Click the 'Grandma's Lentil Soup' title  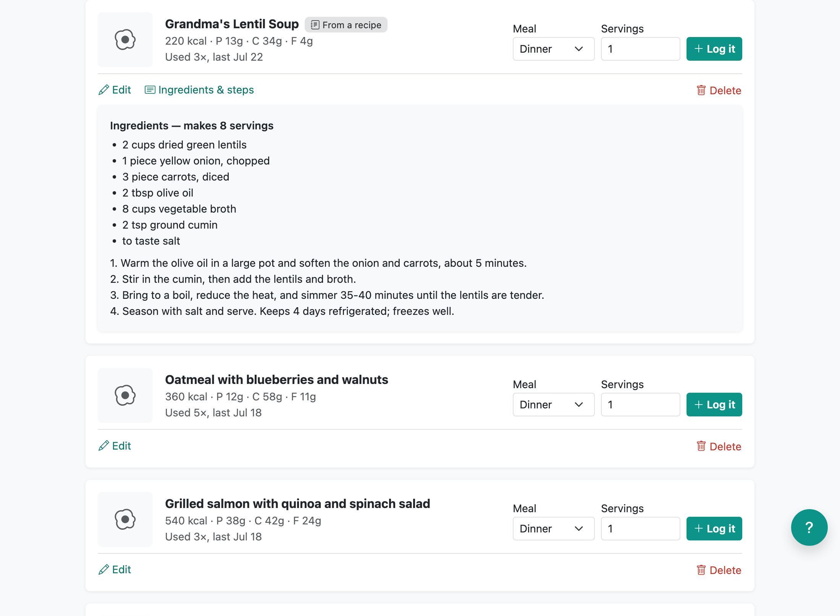(232, 24)
